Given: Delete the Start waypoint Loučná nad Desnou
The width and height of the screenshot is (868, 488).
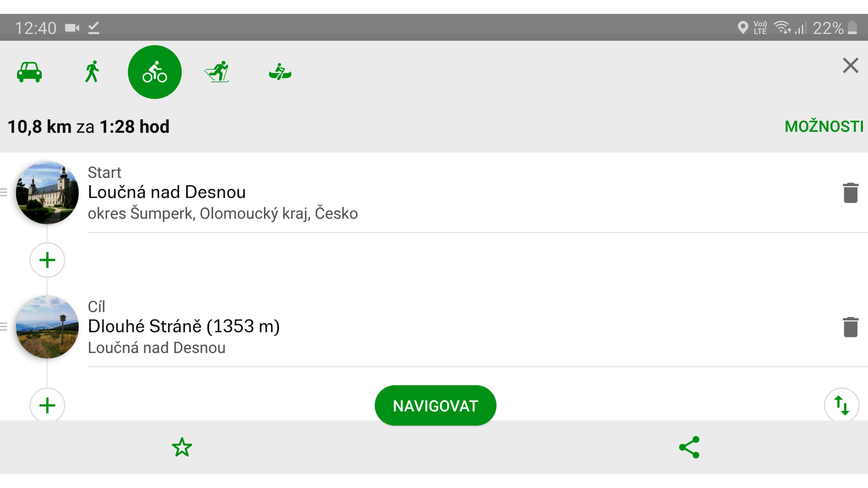Looking at the screenshot, I should pyautogui.click(x=850, y=193).
